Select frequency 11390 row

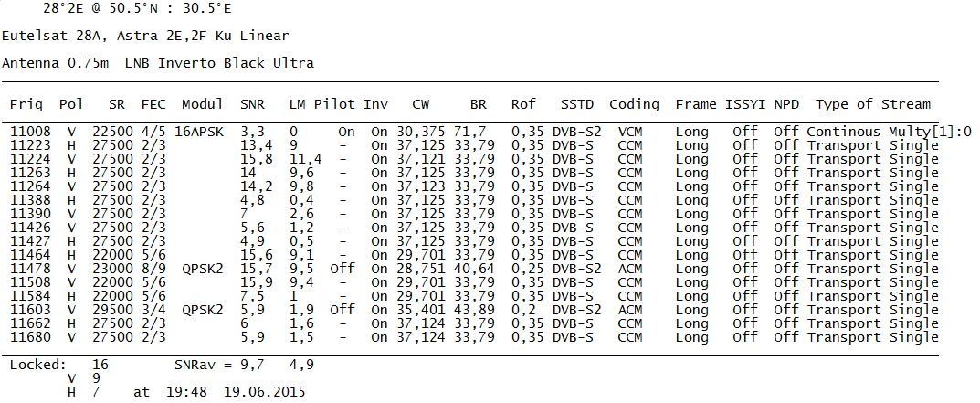point(474,214)
